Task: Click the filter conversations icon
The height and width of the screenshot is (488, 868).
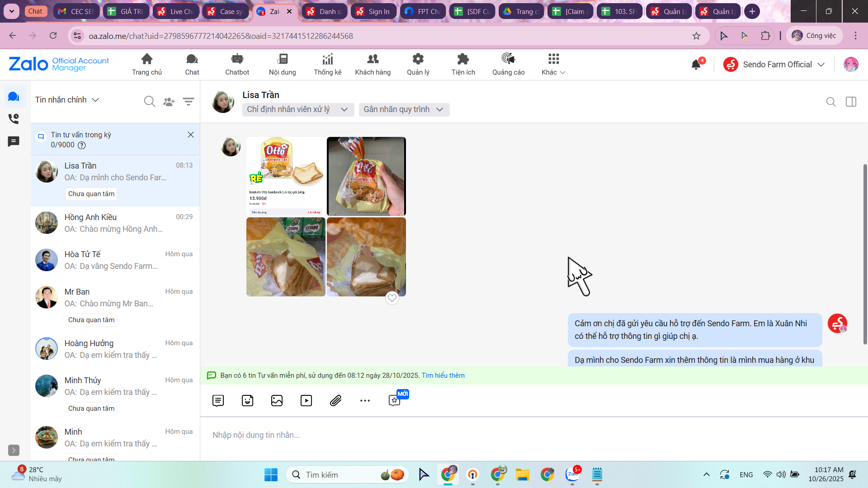Action: 188,101
